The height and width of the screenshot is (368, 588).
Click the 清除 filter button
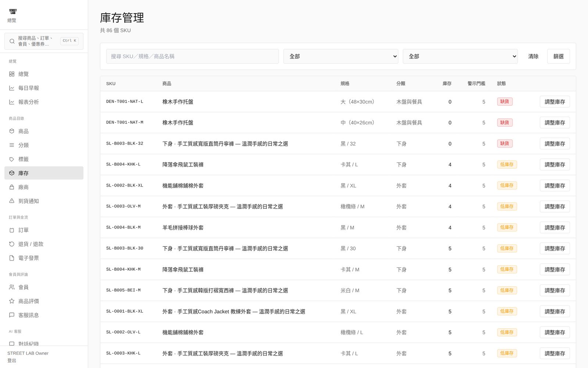(x=533, y=56)
